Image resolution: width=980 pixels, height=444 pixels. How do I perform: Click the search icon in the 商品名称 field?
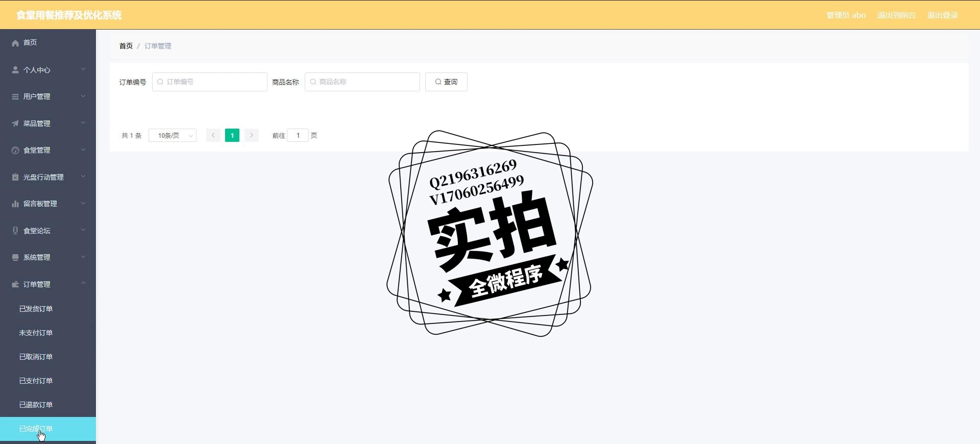[x=313, y=82]
